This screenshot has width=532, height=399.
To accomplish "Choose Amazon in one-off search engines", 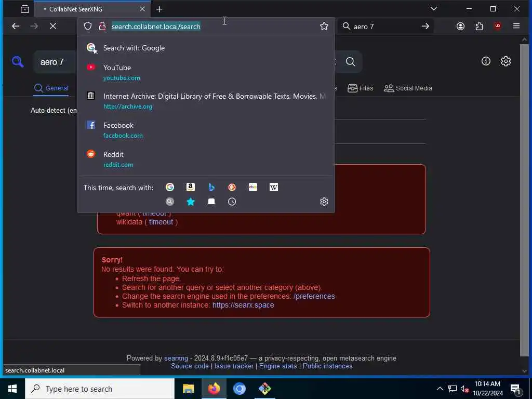I will tap(191, 187).
